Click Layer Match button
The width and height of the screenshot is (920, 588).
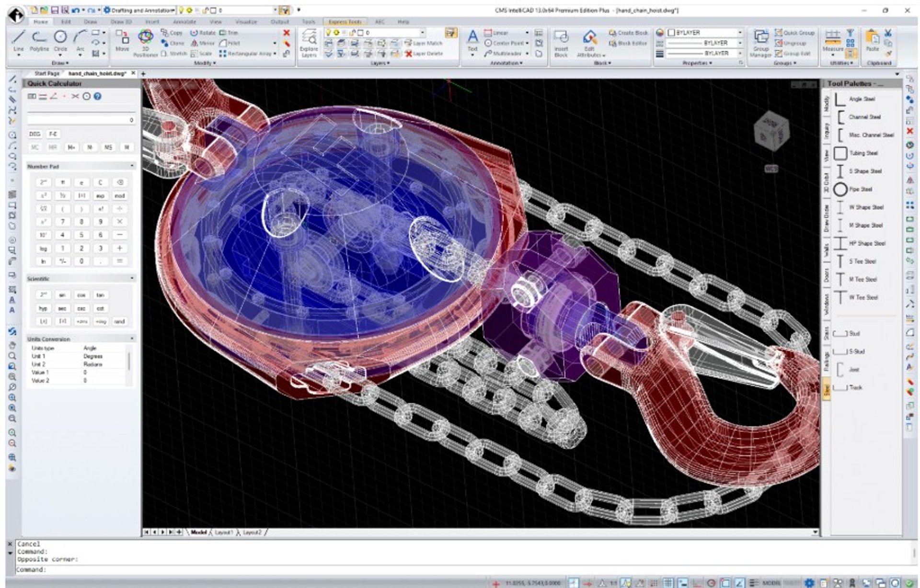tap(423, 43)
